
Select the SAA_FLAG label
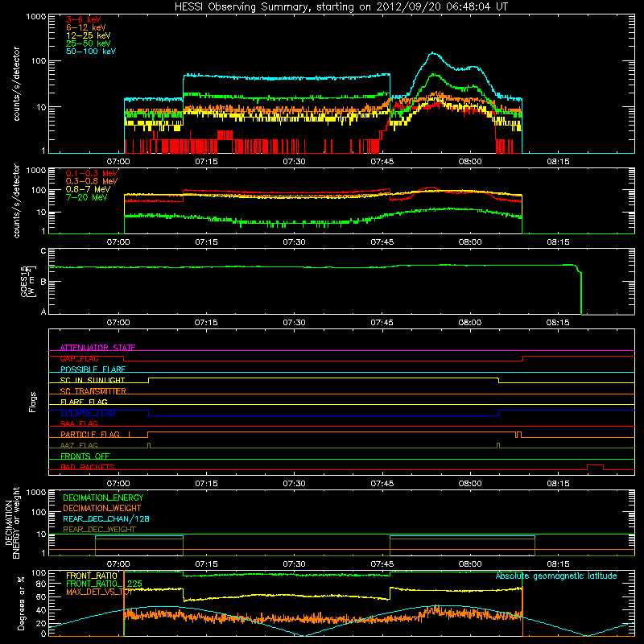pos(79,423)
